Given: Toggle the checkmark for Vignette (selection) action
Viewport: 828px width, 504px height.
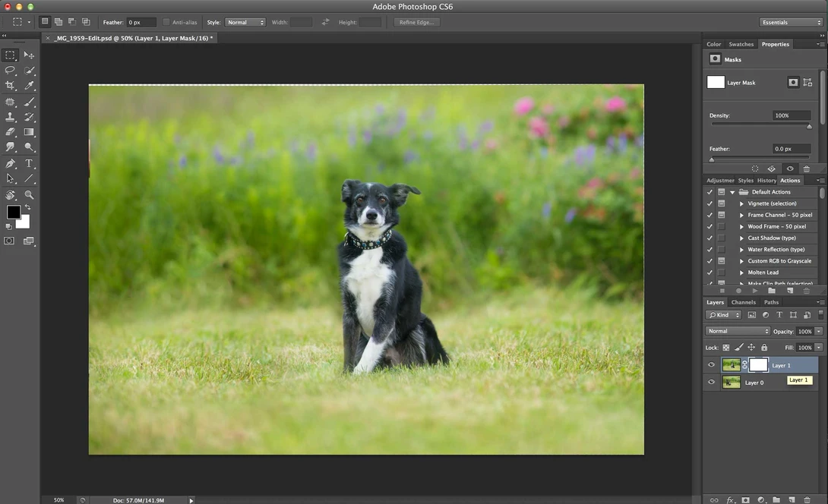Looking at the screenshot, I should (709, 203).
